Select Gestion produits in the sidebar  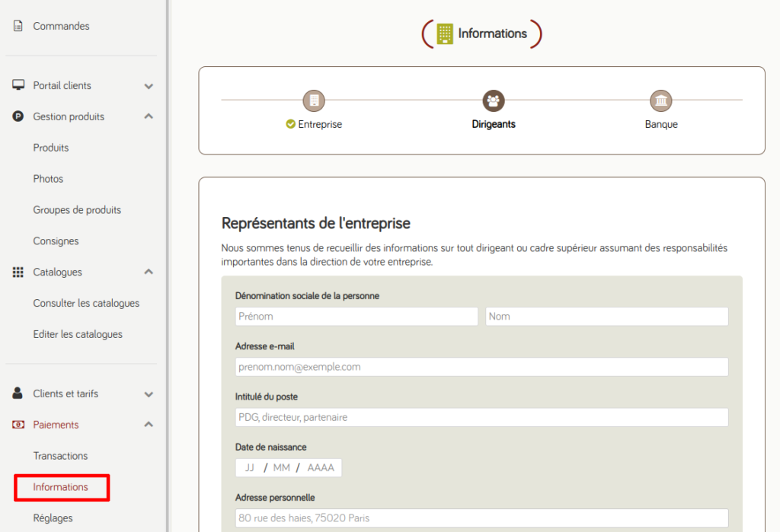click(69, 116)
